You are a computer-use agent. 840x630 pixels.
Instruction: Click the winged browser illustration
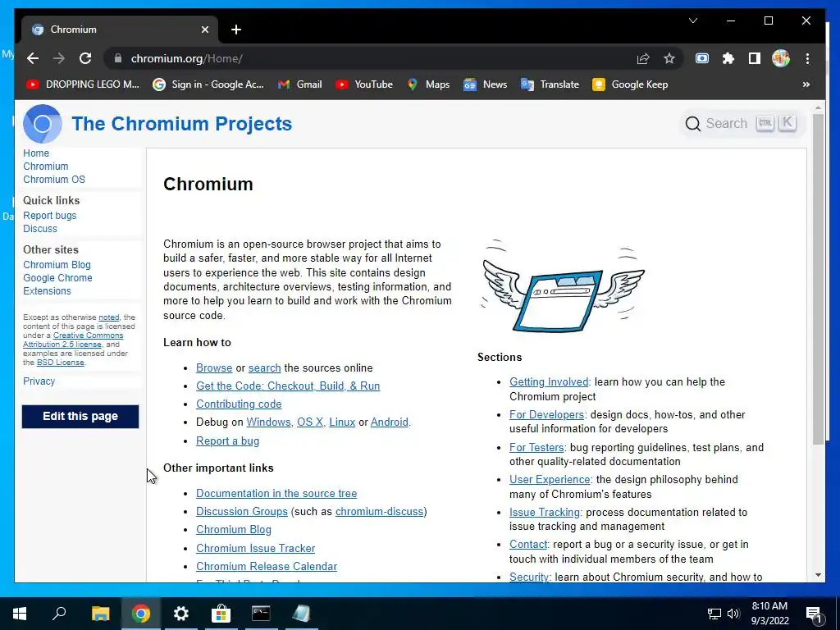pos(563,286)
